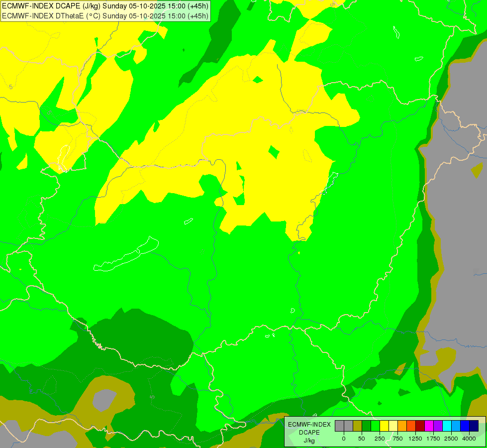Screen dimensions: 487x448
Task: Click the DThetaE title line in header
Action: tap(105, 15)
